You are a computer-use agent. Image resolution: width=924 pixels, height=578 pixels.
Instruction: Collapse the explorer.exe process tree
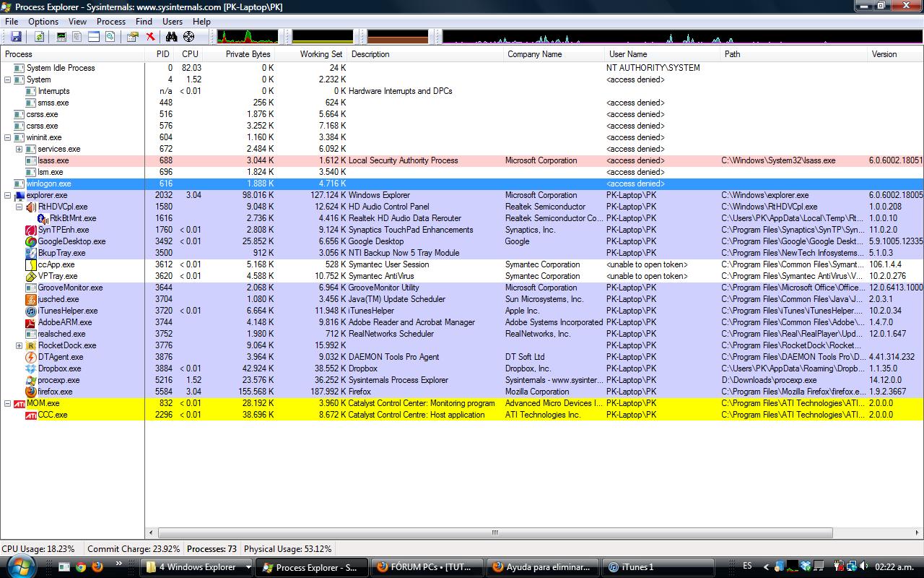[x=8, y=195]
